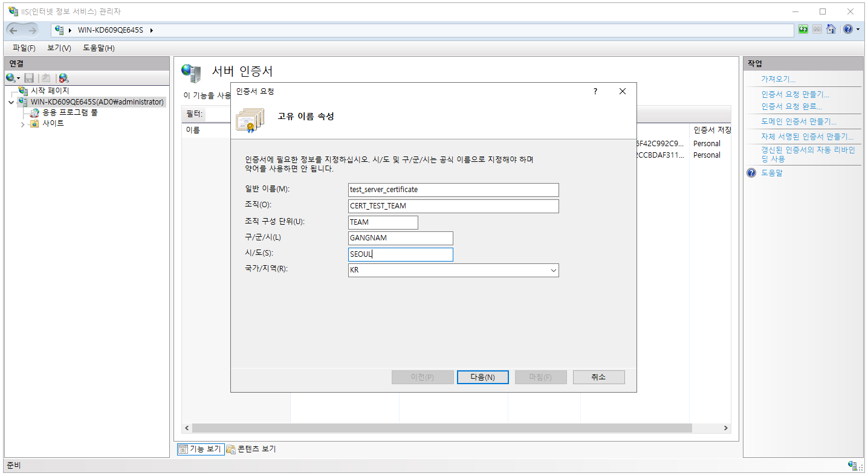Click the 사이트 folder icon

[34, 123]
